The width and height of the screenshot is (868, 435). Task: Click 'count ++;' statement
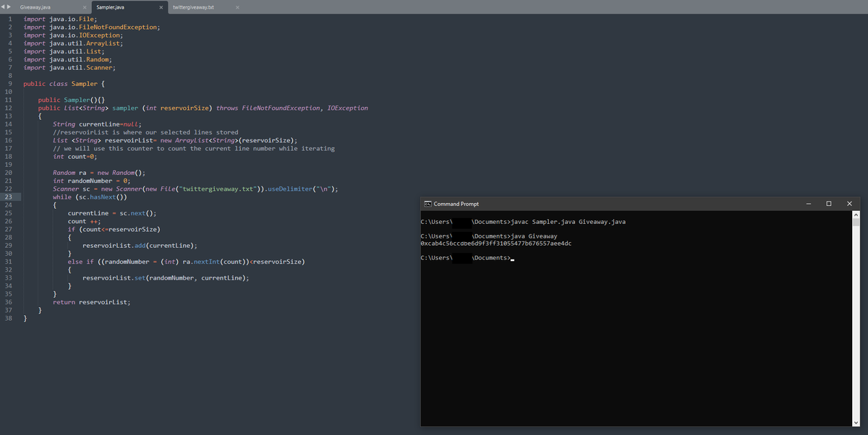point(83,221)
